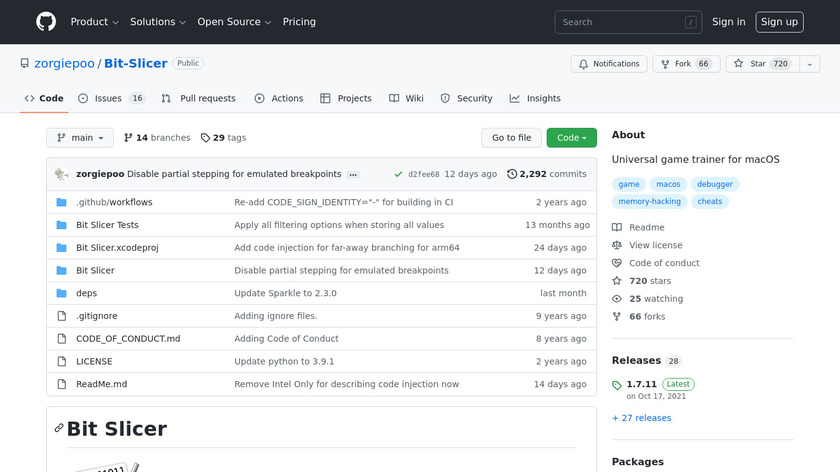The image size is (840, 472).
Task: Open the main branch selector dropdown
Action: pyautogui.click(x=80, y=138)
